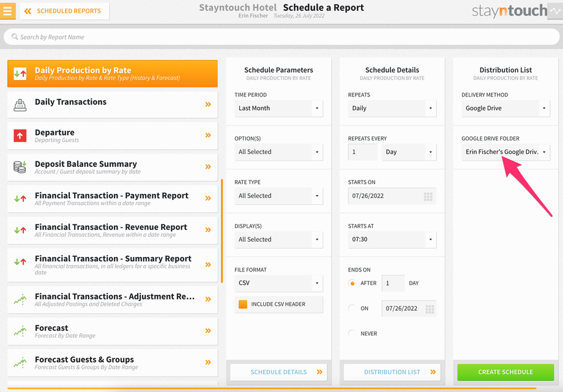Screen dimensions: 563x392
Task: Open Deposit Balance Summary chevron
Action: coord(208,166)
